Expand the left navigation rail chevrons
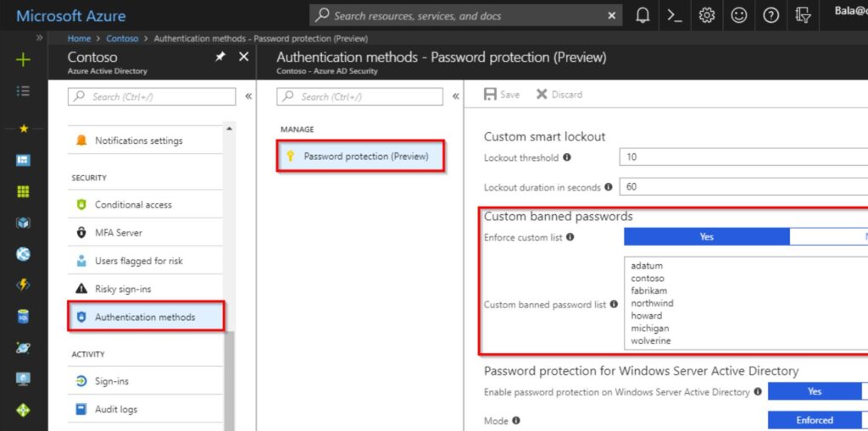 point(39,38)
